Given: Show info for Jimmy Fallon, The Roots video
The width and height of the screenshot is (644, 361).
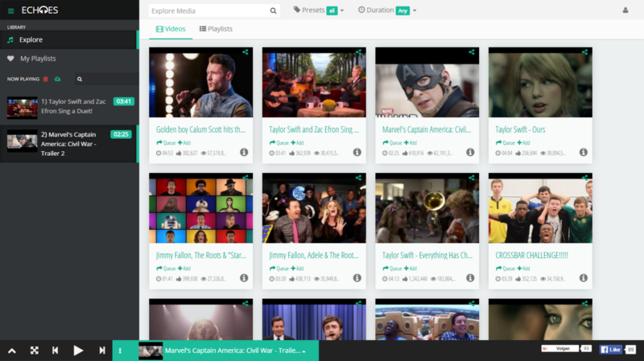Looking at the screenshot, I should tap(244, 278).
